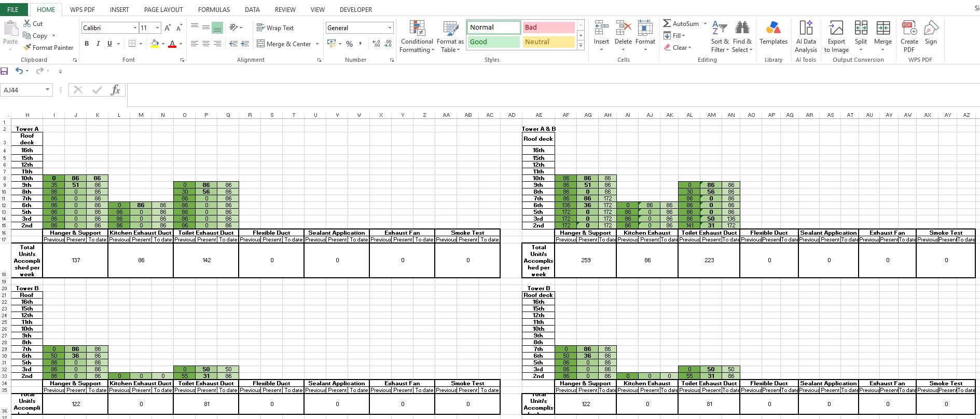980x419 pixels.
Task: Expand the font name Calibri dropdown
Action: click(135, 28)
